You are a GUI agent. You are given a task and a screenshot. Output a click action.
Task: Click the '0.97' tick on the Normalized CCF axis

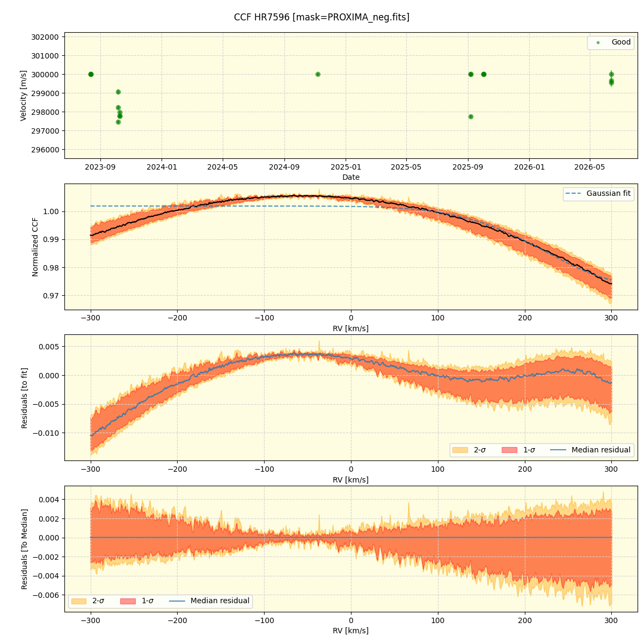click(52, 296)
